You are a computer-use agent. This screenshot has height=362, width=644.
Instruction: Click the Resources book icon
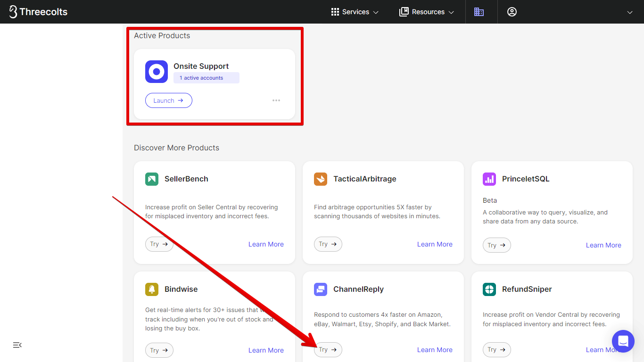click(404, 12)
